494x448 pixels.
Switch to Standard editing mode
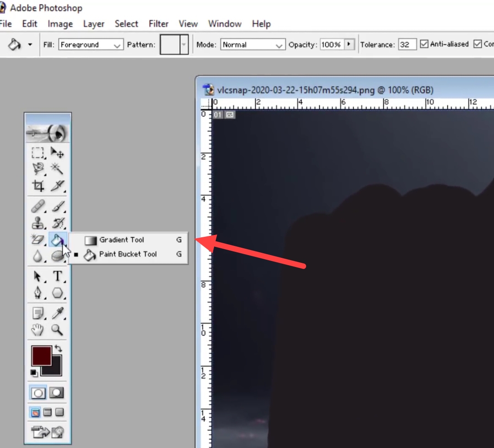pyautogui.click(x=38, y=393)
